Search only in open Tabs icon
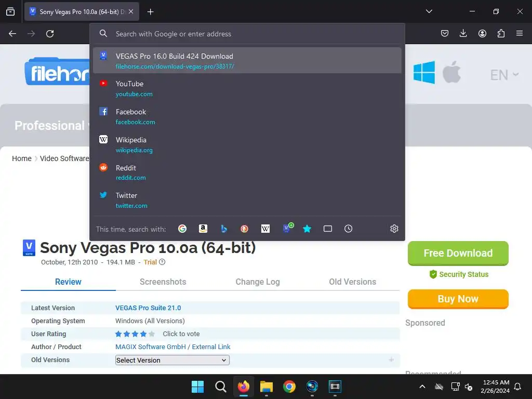 click(328, 229)
